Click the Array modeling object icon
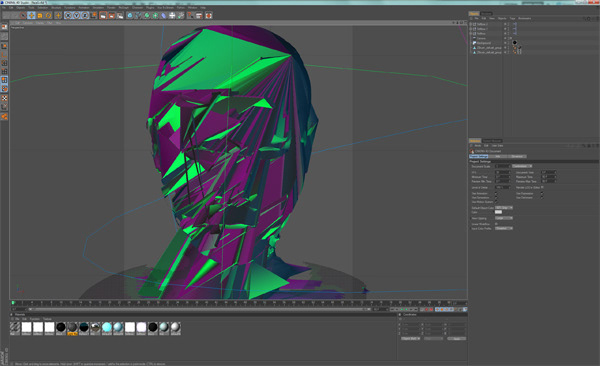Viewport: 600px width, 366px height. pos(155,15)
